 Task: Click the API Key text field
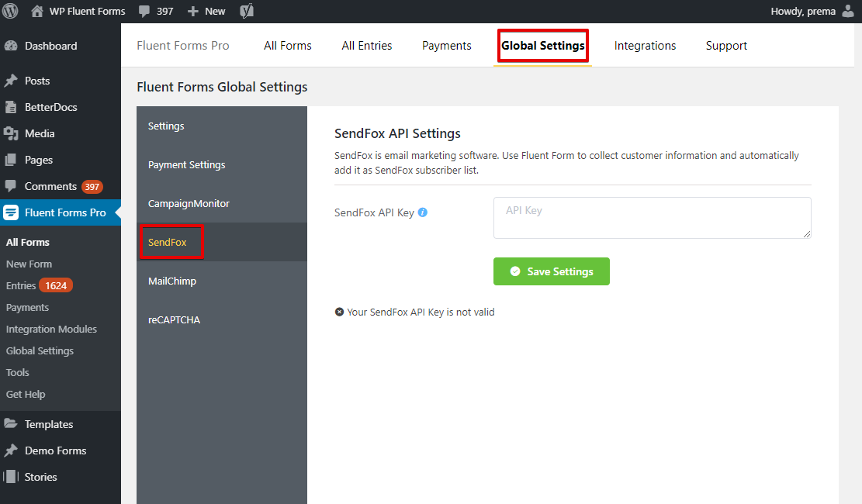(652, 218)
